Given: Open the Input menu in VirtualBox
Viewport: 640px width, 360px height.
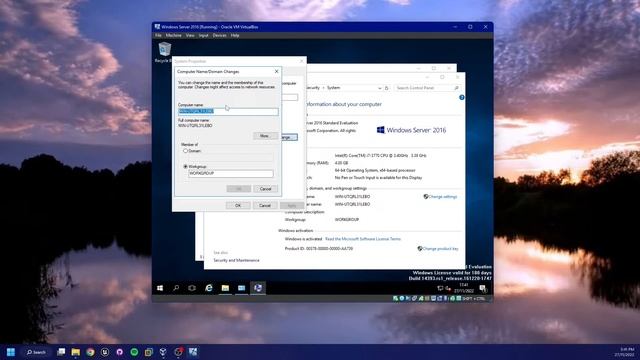Looking at the screenshot, I should point(203,36).
